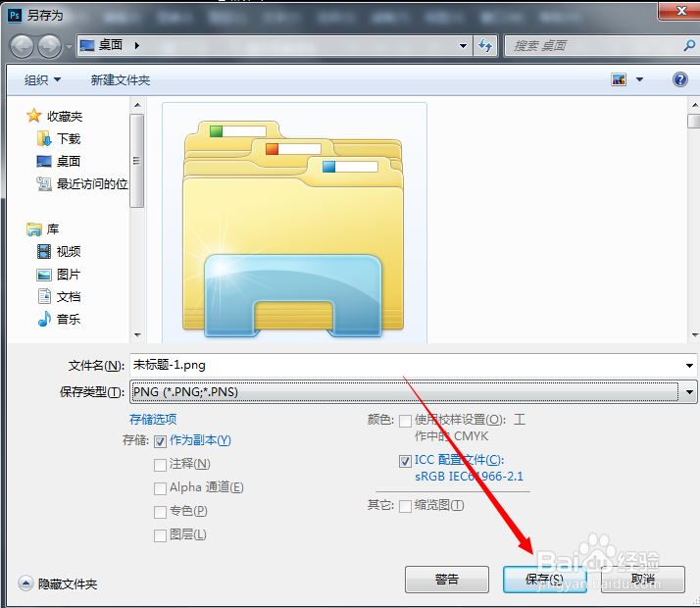Click the magnifier search icon

click(689, 45)
